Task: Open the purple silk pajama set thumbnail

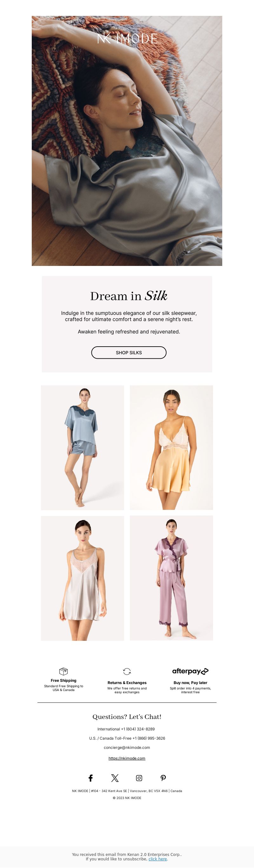Action: coord(171,578)
